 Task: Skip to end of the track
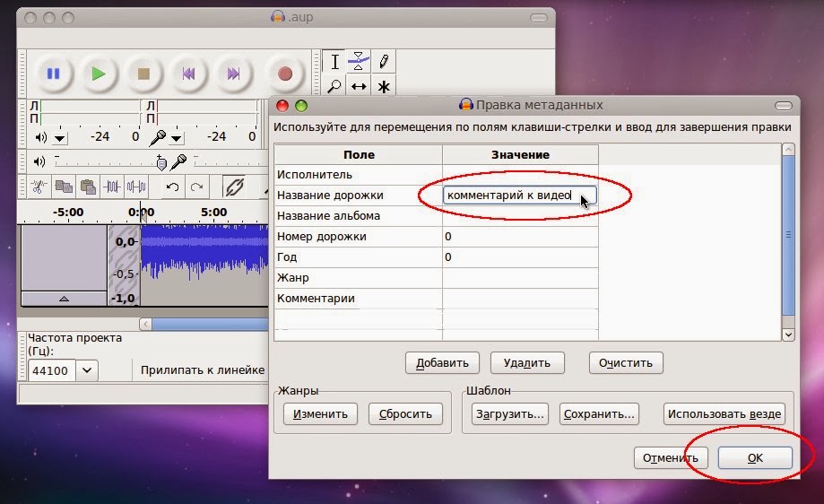(233, 74)
